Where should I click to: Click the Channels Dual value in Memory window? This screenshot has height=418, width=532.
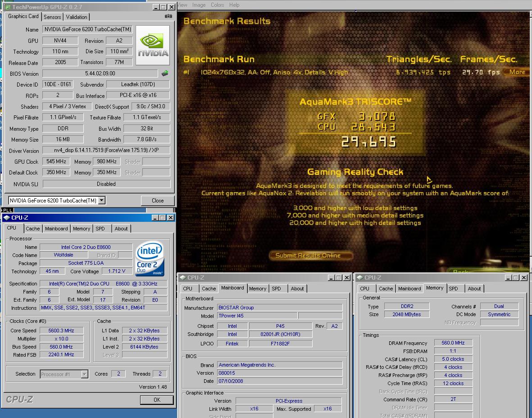pos(499,306)
